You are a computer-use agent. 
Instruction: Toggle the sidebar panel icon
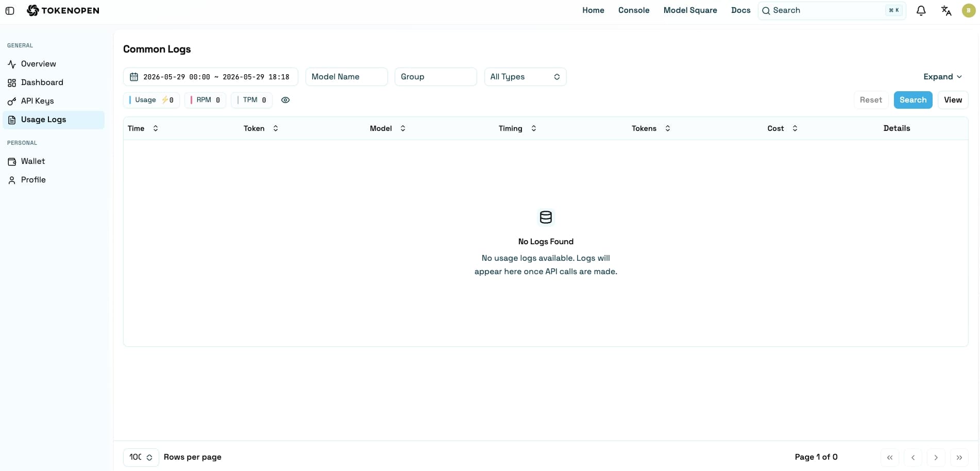coord(10,10)
